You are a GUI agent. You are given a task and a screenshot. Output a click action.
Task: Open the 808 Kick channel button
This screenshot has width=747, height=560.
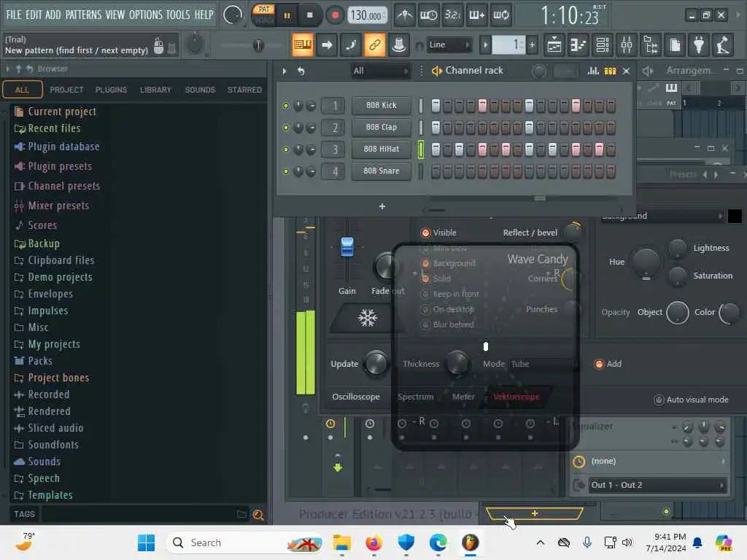(x=381, y=105)
